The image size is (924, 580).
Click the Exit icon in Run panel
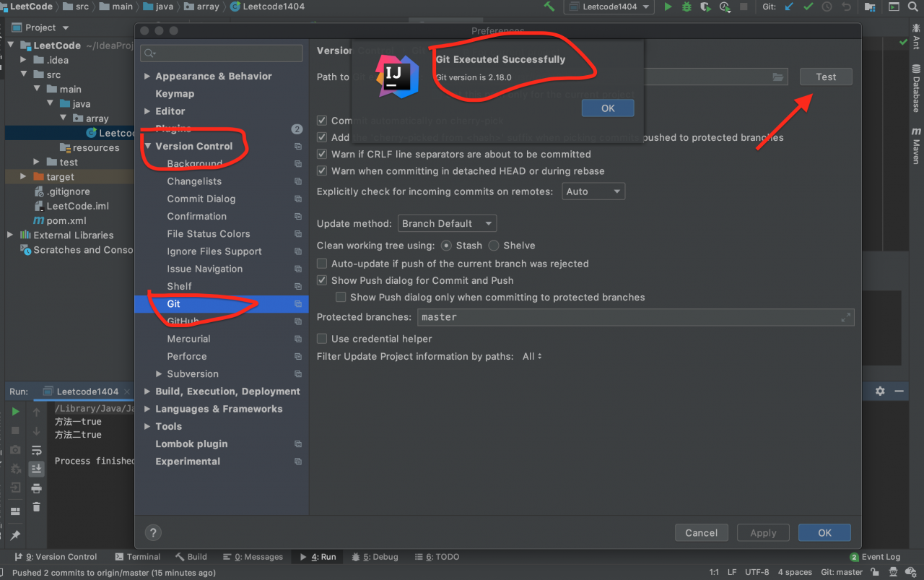coord(15,488)
